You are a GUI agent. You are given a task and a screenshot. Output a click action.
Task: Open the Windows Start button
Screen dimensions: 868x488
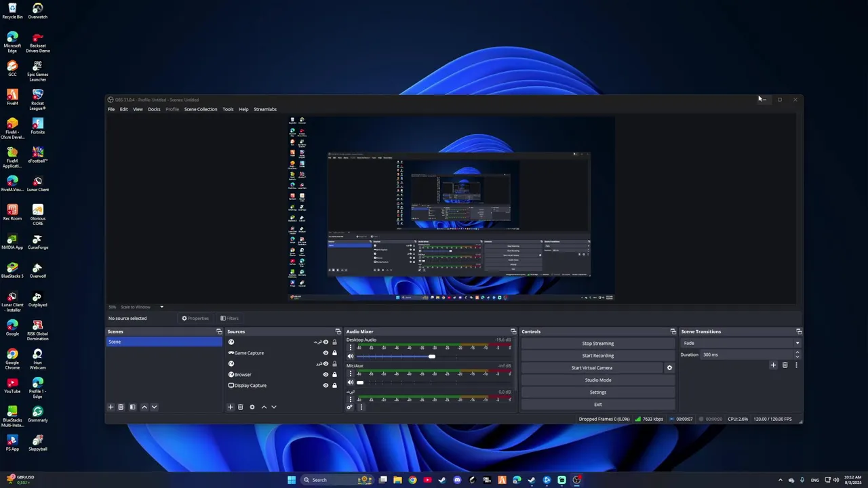click(x=292, y=480)
